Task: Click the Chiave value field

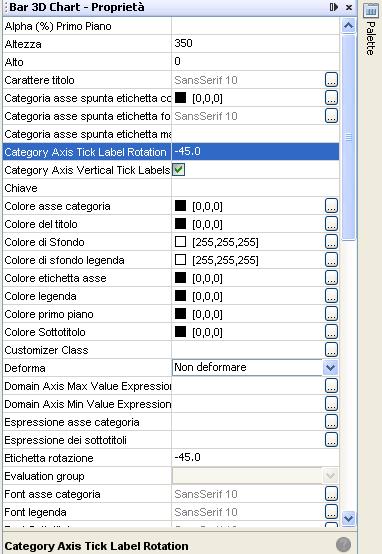Action: 255,188
